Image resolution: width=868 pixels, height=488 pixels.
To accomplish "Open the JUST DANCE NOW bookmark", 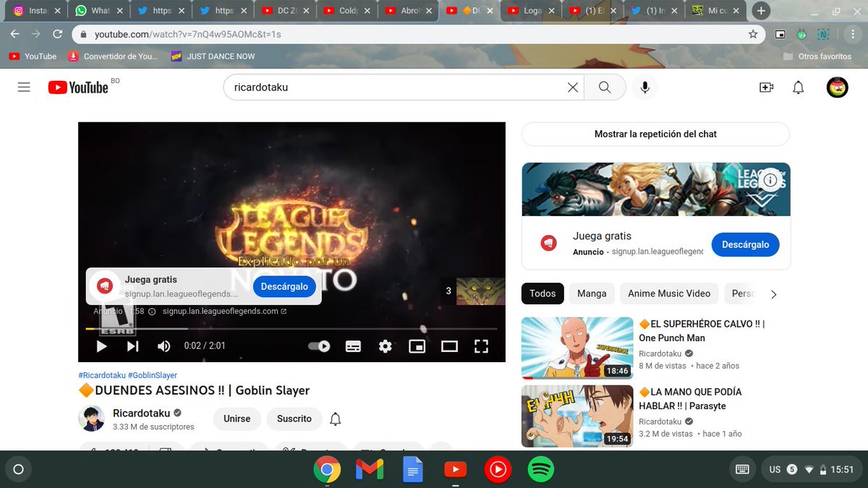I will (213, 56).
